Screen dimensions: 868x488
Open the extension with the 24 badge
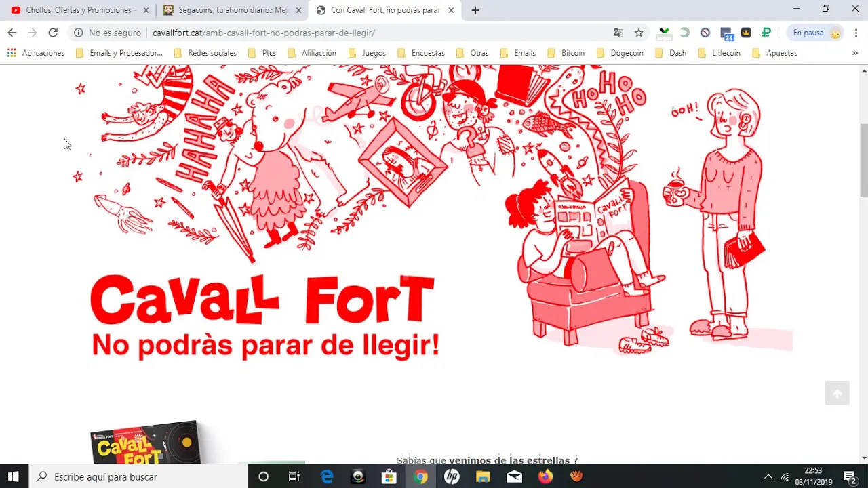(726, 33)
